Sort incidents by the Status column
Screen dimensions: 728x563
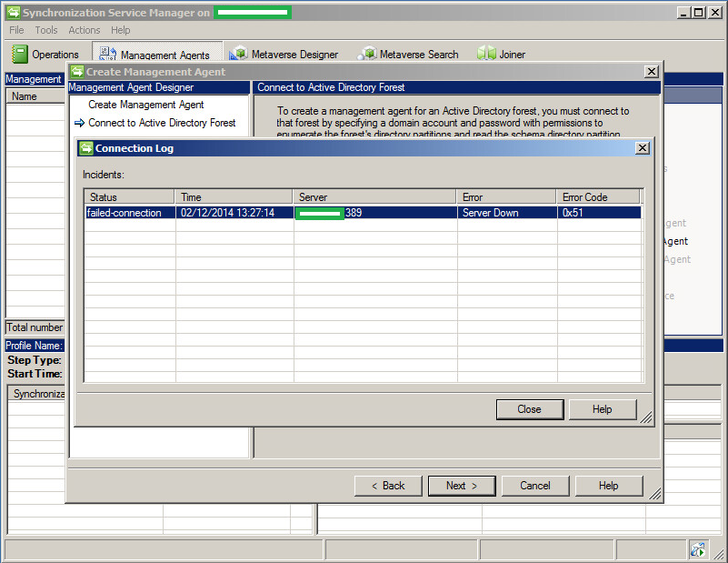[x=128, y=196]
